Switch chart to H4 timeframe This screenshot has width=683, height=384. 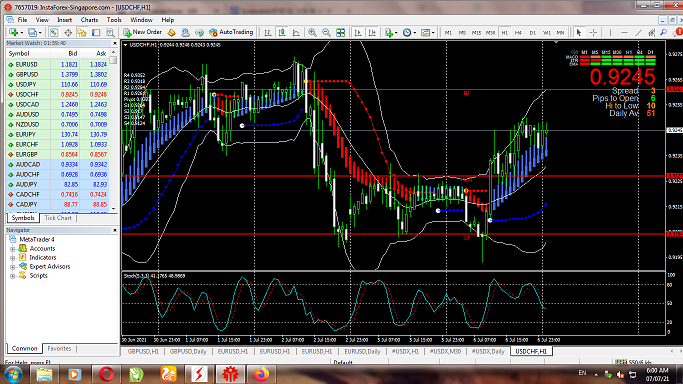click(x=518, y=33)
